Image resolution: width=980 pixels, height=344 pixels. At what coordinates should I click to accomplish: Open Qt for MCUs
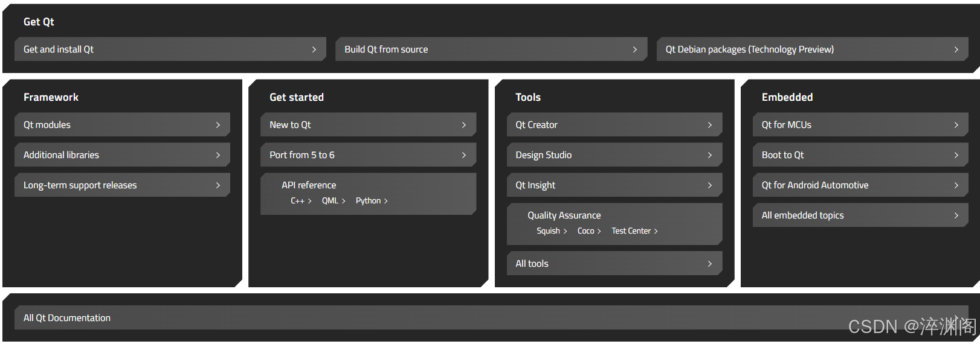pos(860,125)
